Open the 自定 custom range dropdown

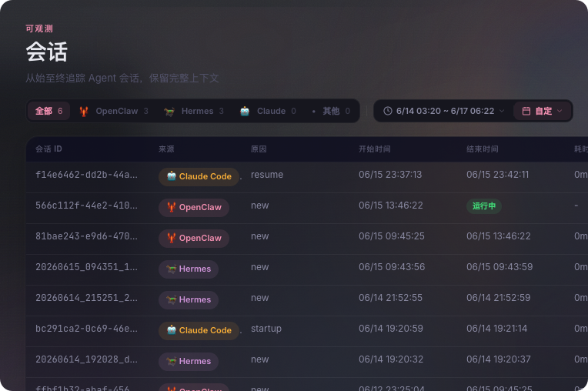(x=542, y=111)
